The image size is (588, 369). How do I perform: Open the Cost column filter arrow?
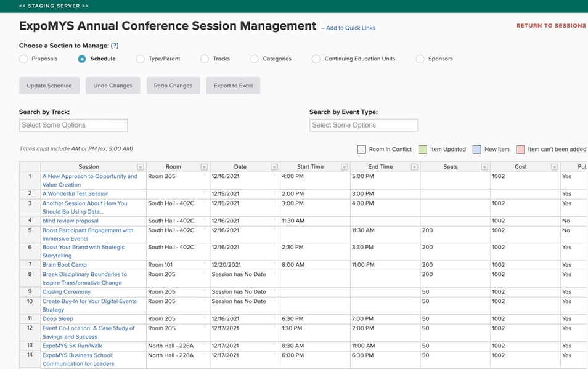click(555, 167)
